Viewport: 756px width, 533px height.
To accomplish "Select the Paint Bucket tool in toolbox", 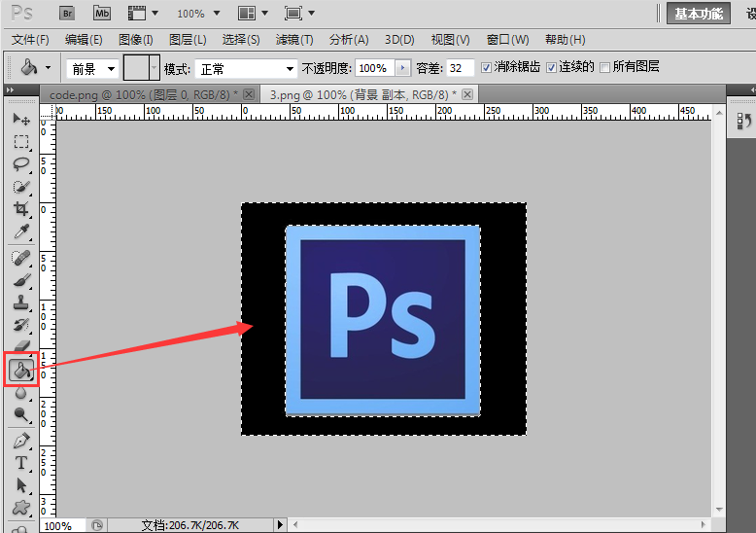I will click(x=21, y=371).
